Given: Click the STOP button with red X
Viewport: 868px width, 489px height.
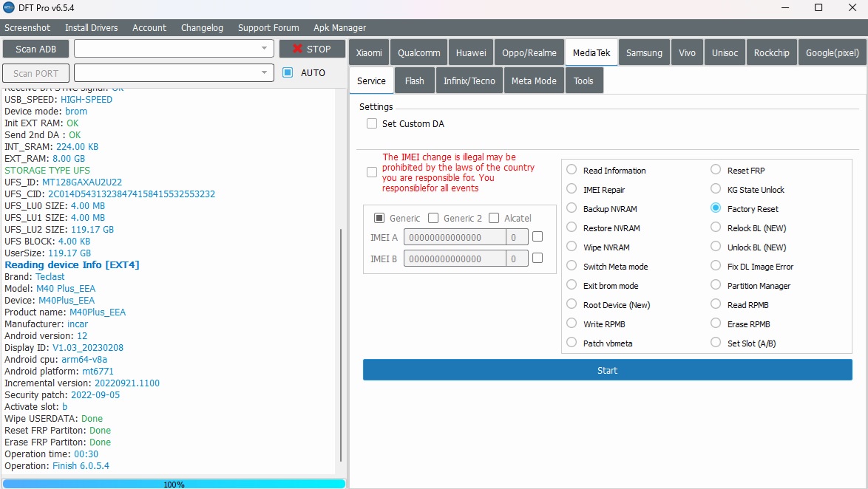Looking at the screenshot, I should click(312, 49).
